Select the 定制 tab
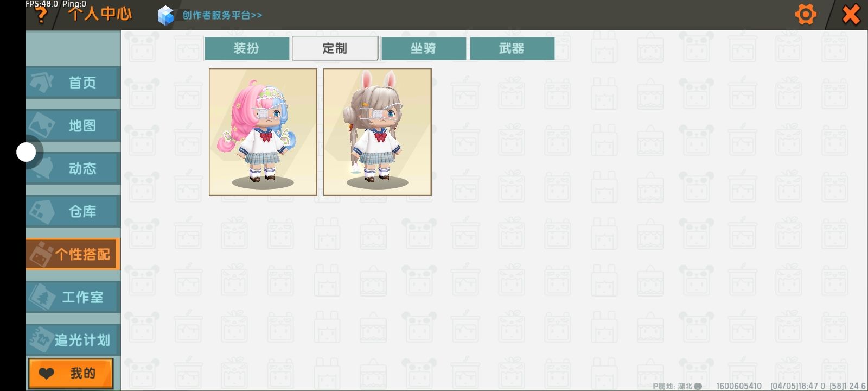The height and width of the screenshot is (391, 868). pos(335,48)
